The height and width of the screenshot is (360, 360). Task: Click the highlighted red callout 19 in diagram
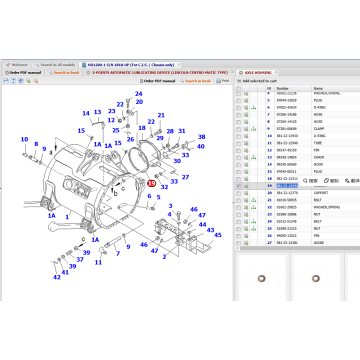(152, 183)
